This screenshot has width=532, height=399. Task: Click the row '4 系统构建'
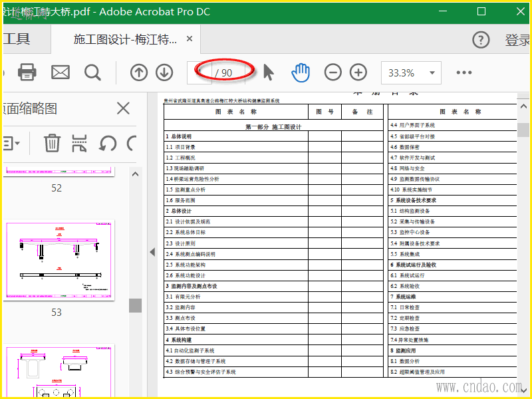[236, 340]
